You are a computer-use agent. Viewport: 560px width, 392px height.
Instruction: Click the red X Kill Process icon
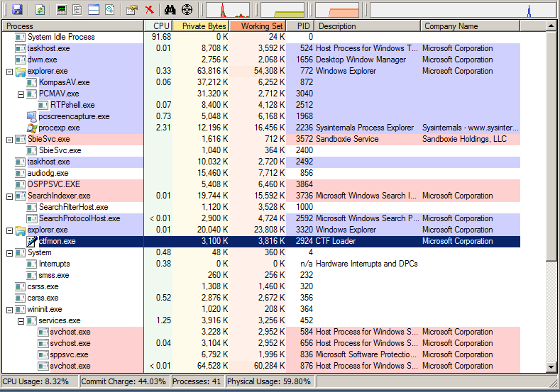pyautogui.click(x=149, y=10)
